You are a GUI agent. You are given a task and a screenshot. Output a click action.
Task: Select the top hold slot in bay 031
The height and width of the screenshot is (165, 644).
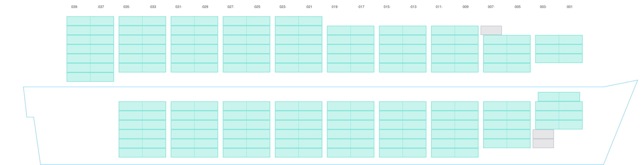(x=183, y=106)
